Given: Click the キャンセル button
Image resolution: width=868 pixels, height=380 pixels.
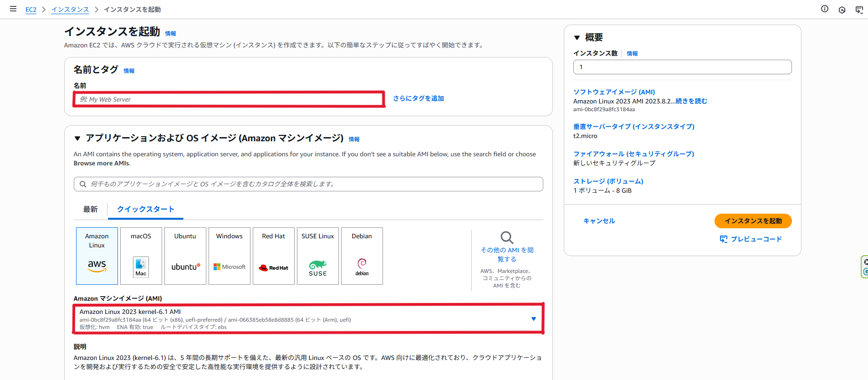Looking at the screenshot, I should pos(599,221).
